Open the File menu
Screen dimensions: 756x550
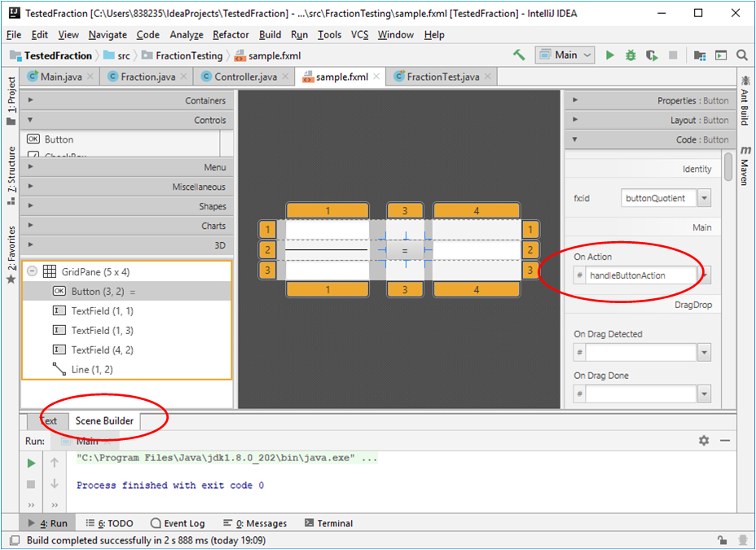(x=14, y=35)
